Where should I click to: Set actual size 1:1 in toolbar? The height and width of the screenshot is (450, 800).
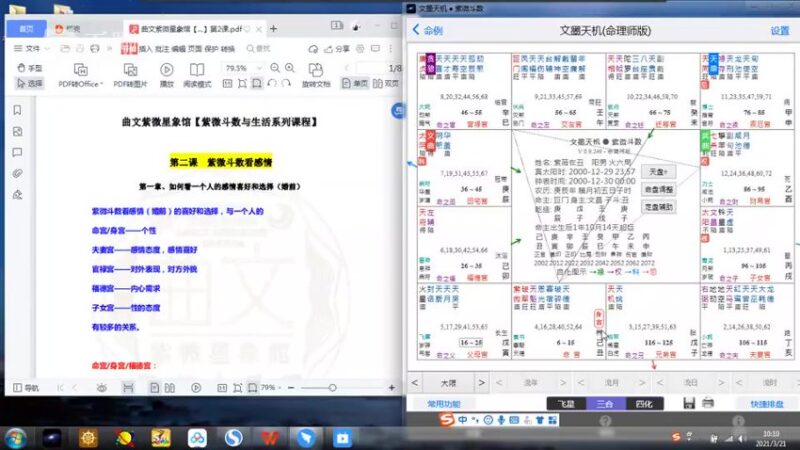pos(228,83)
